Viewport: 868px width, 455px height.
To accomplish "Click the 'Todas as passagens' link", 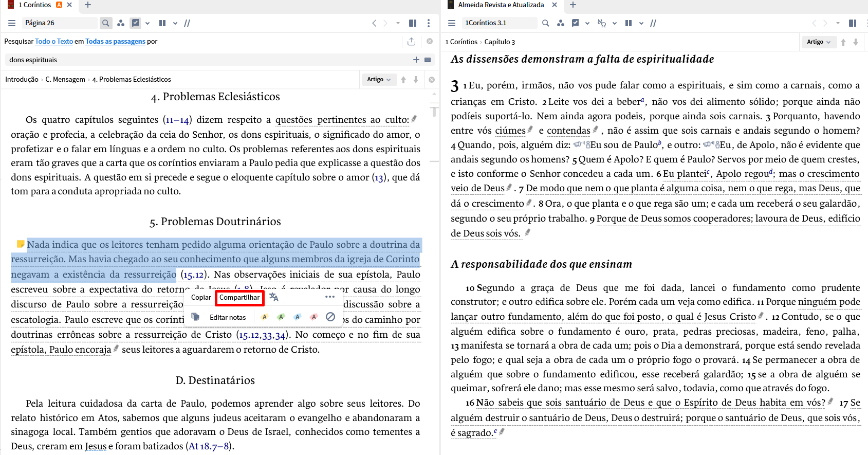I will 115,42.
